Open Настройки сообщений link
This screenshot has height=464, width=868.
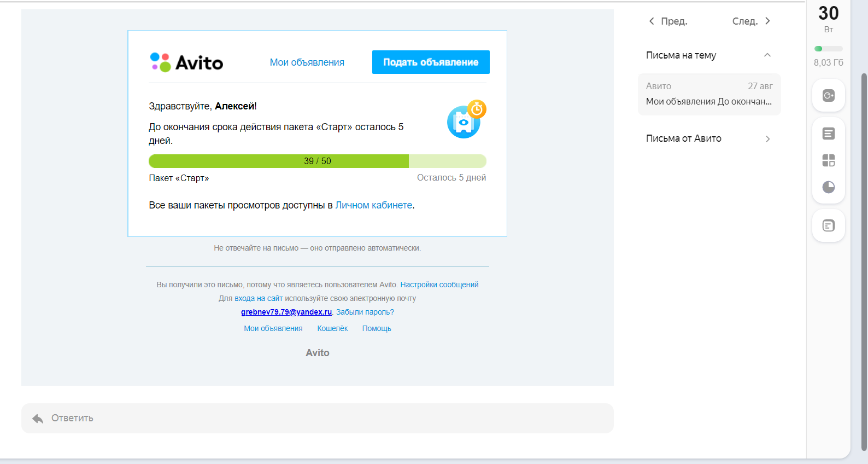click(439, 285)
